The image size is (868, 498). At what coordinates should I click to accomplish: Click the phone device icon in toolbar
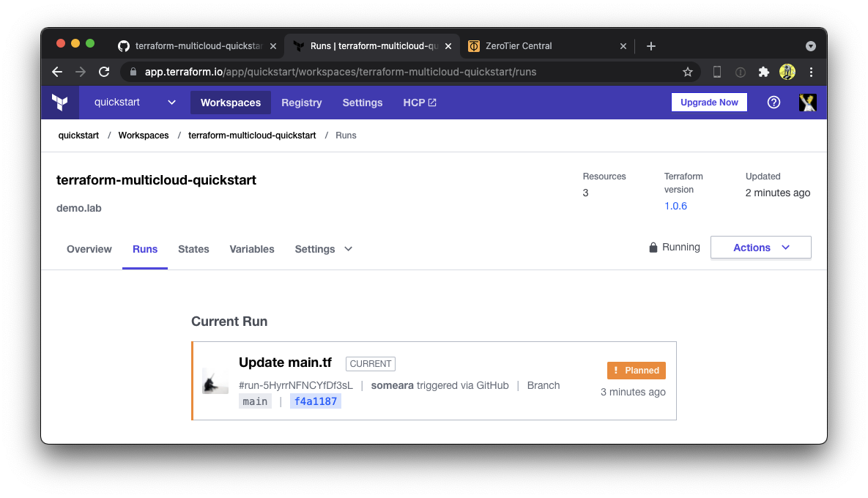tap(717, 72)
